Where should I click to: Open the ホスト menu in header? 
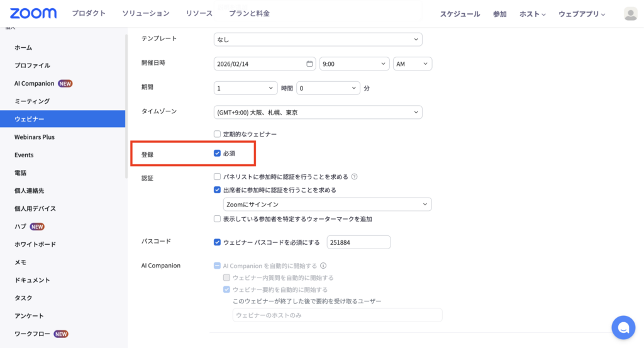(532, 14)
